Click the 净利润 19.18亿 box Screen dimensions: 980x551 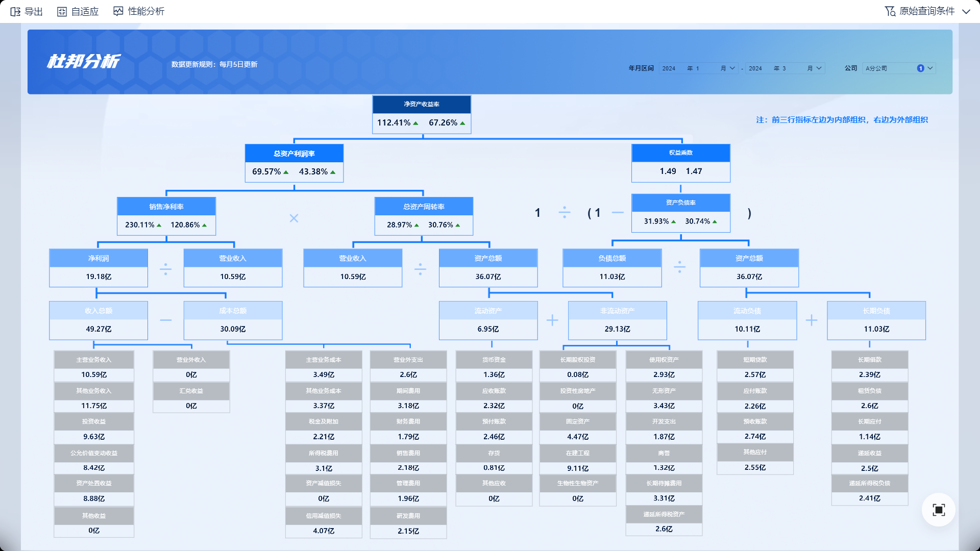pos(99,268)
